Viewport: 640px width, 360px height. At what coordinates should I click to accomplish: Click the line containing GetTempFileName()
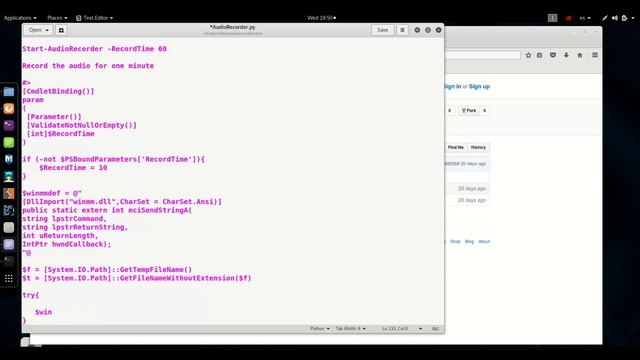click(107, 270)
